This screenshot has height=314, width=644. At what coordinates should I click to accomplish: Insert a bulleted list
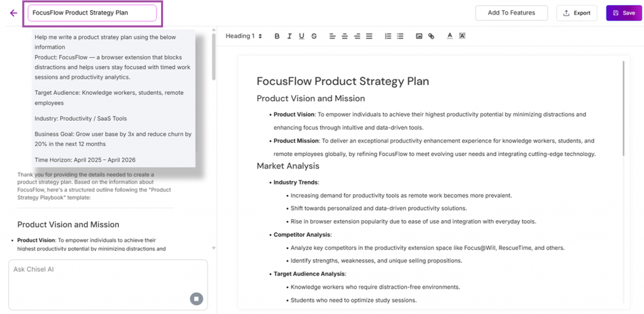point(400,36)
